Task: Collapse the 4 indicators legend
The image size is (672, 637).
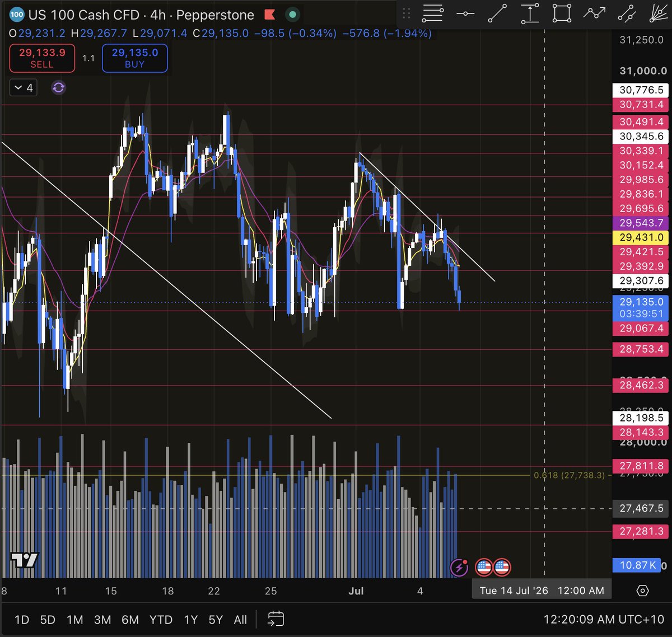Action: point(24,88)
